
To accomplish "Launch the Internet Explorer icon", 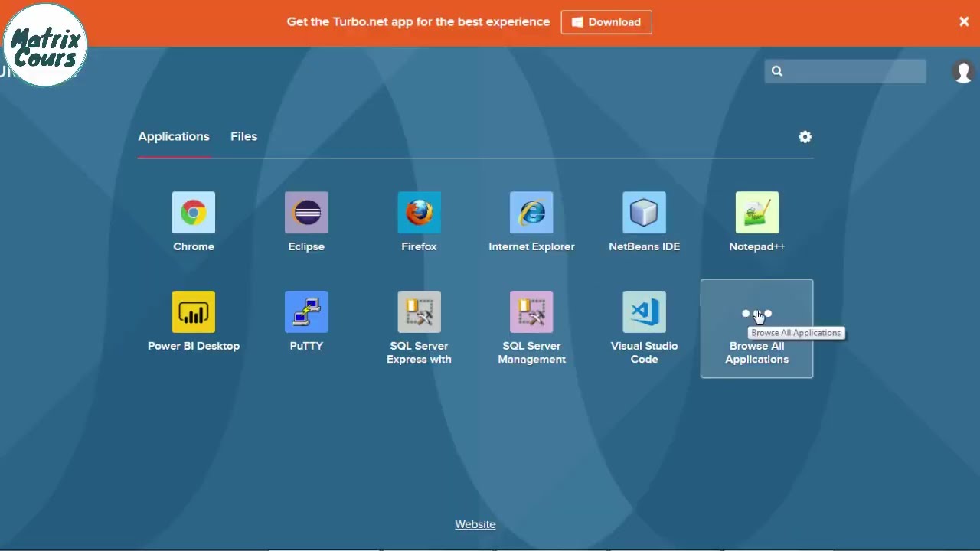I will pyautogui.click(x=531, y=212).
